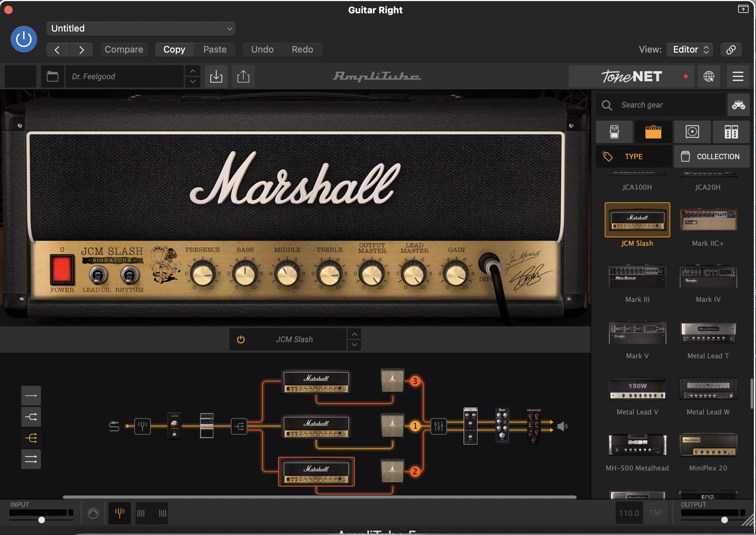Click the model selector up chevron

click(354, 334)
